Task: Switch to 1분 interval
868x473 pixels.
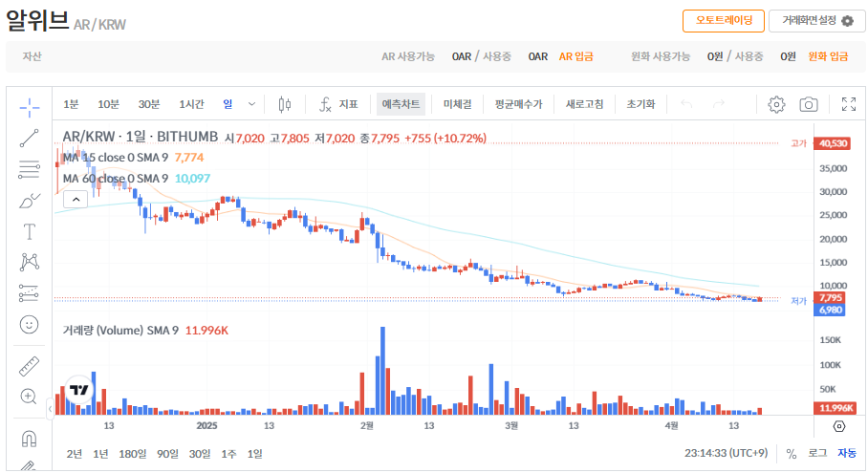Action: [x=71, y=104]
